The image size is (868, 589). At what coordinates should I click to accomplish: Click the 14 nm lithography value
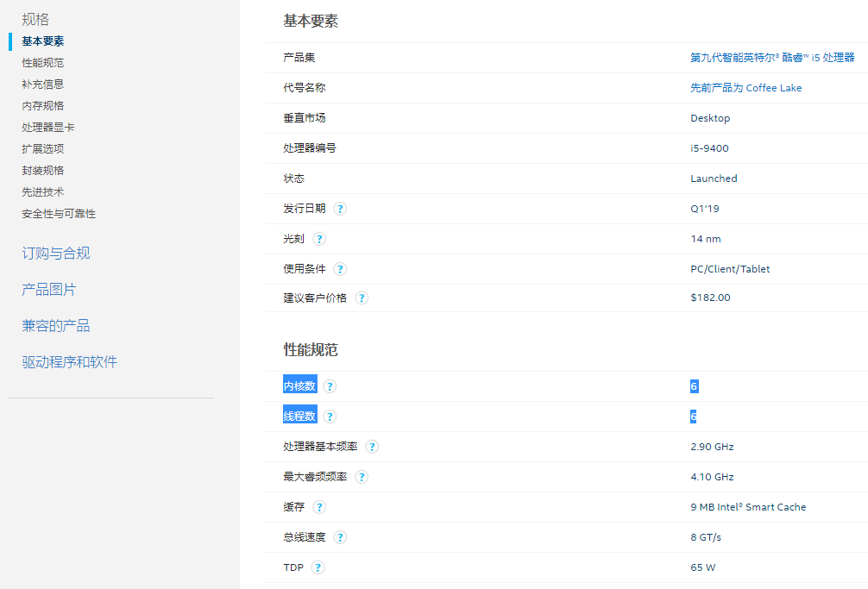click(x=705, y=239)
